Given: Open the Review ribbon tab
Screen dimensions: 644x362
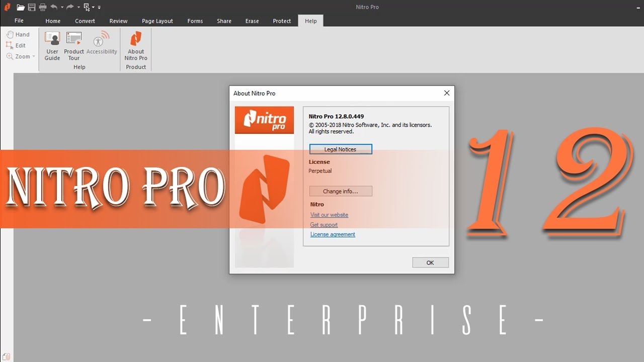Looking at the screenshot, I should pyautogui.click(x=118, y=21).
